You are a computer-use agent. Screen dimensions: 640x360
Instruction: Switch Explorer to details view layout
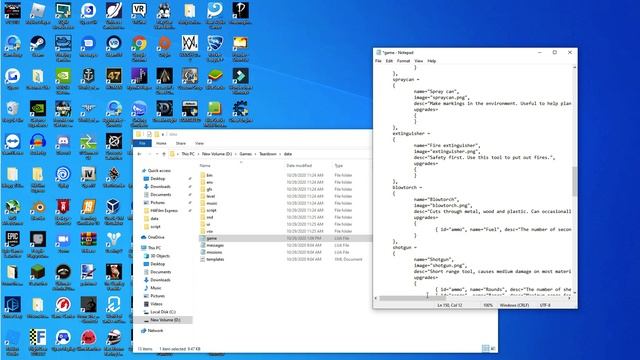point(485,348)
